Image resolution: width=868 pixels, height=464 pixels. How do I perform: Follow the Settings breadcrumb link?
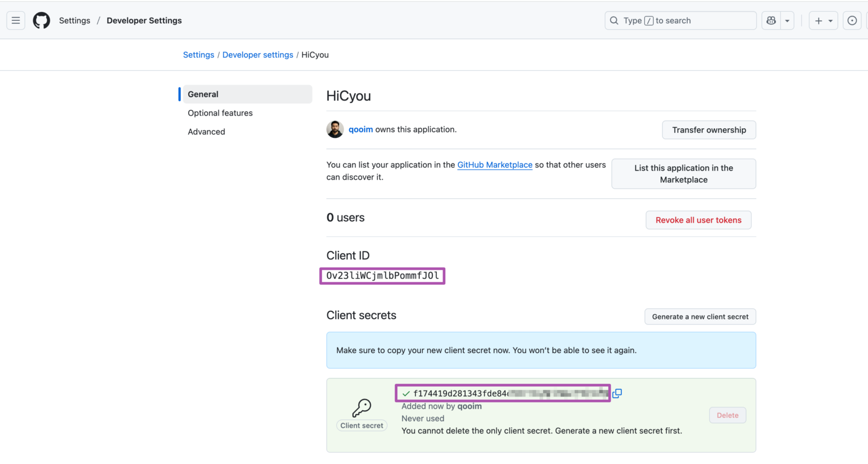(198, 55)
